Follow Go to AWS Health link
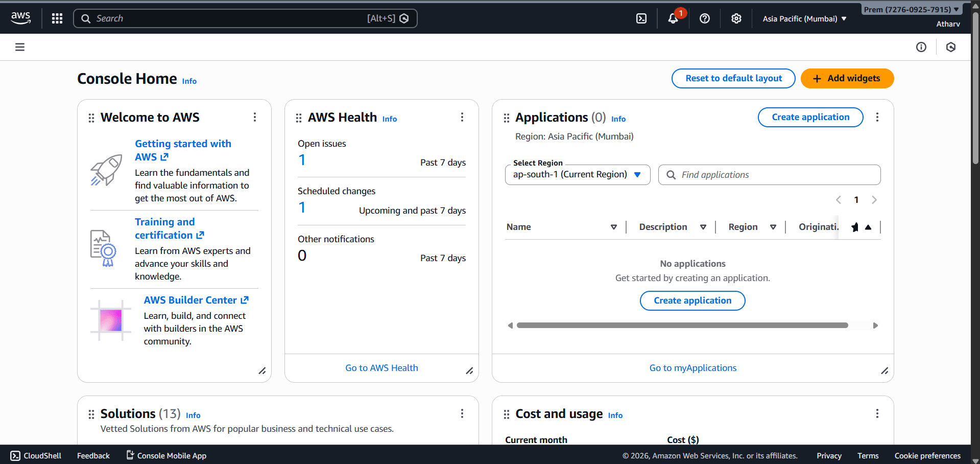 coord(381,368)
